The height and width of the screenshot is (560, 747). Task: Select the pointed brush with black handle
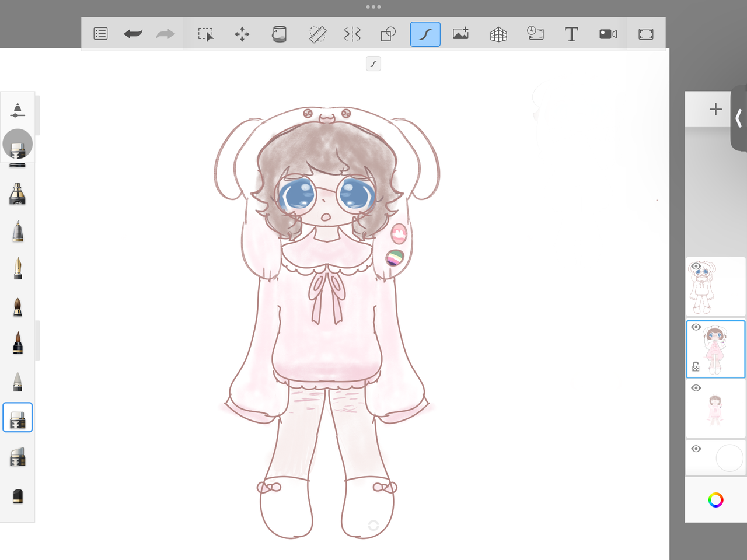(x=18, y=343)
